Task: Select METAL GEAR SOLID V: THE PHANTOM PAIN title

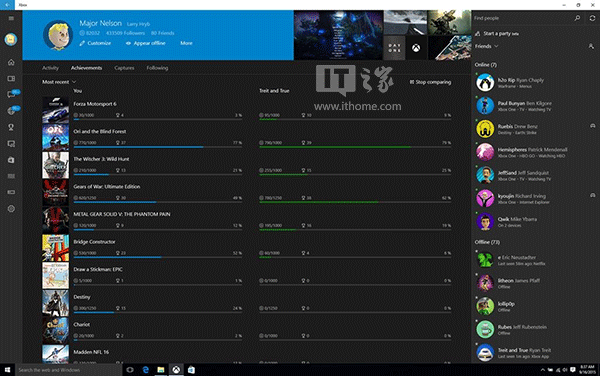Action: pos(122,214)
